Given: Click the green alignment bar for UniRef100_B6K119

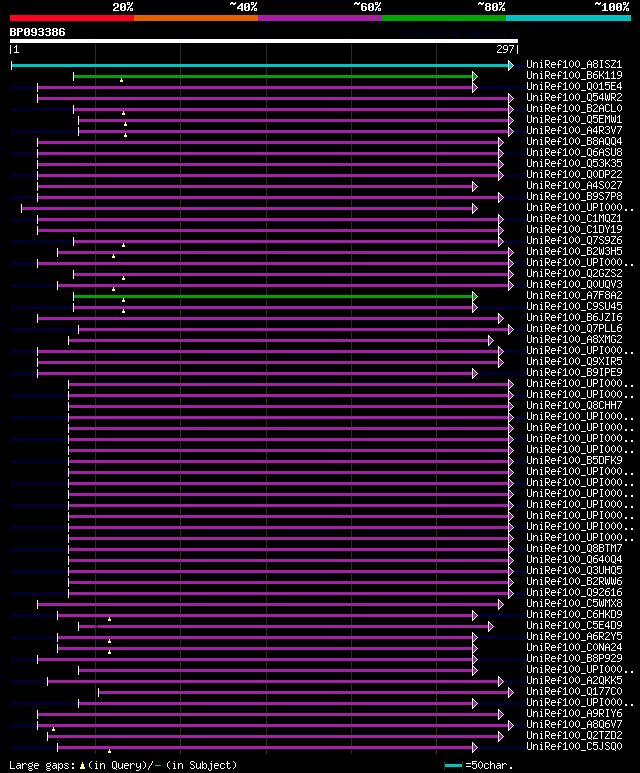Looking at the screenshot, I should 276,76.
